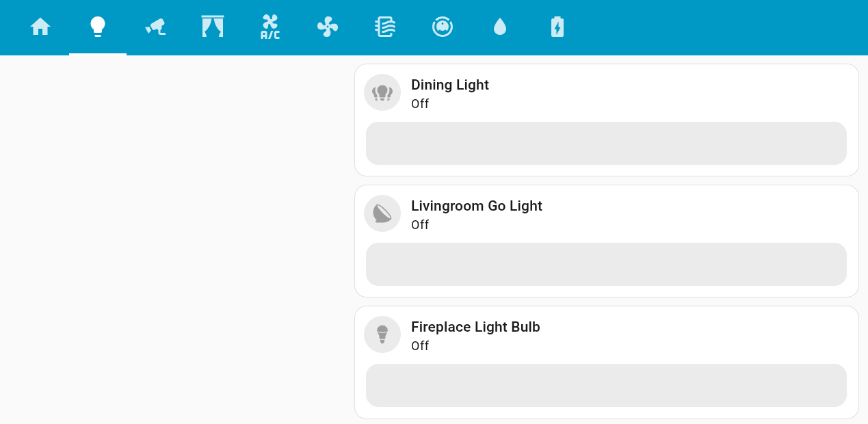Open Fireplace Light Bulb details by name
Screen dimensions: 868x424
point(475,327)
